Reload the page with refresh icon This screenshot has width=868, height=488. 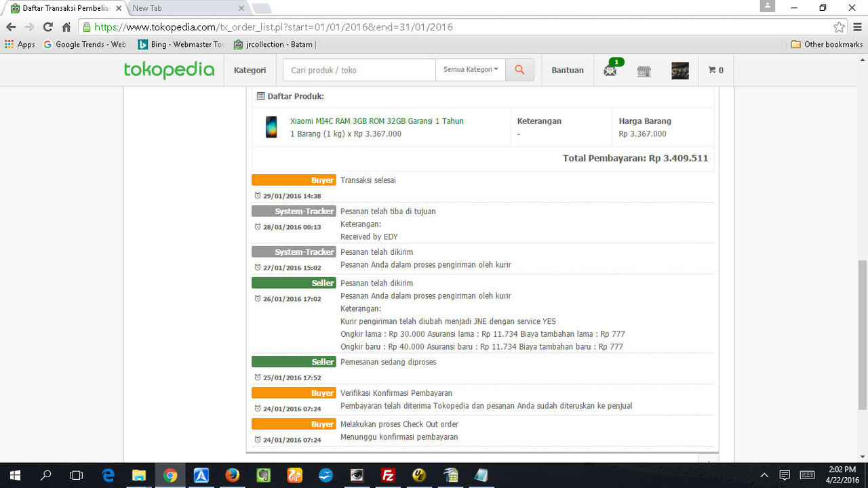tap(47, 27)
